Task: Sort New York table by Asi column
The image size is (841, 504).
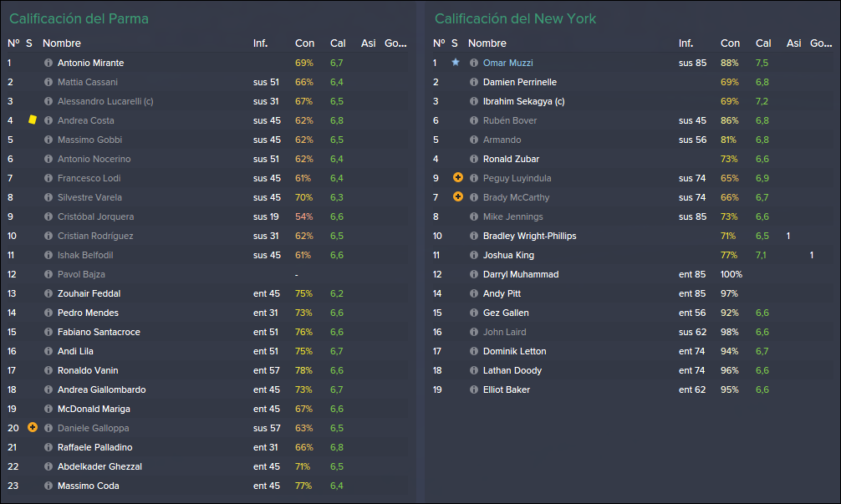Action: pyautogui.click(x=794, y=43)
